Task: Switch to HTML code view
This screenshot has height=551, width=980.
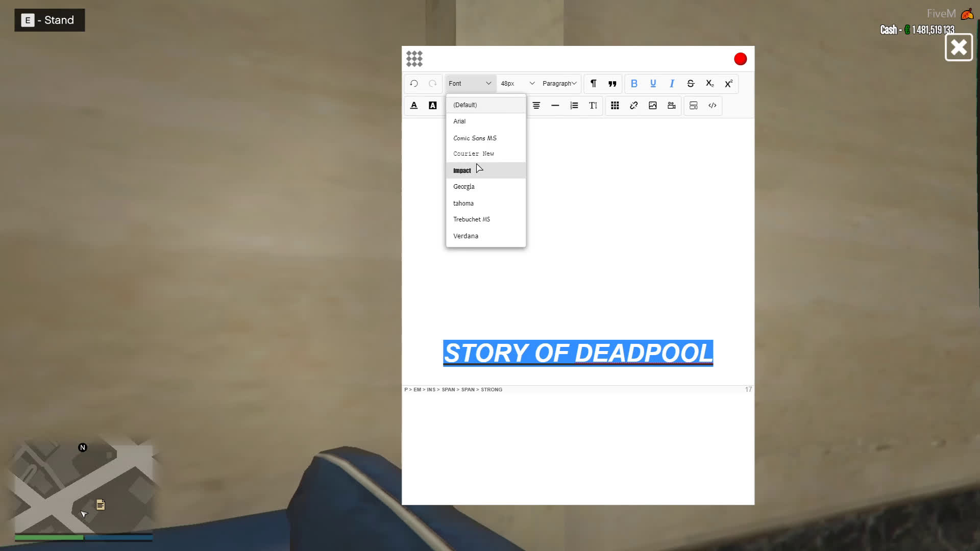Action: pyautogui.click(x=713, y=106)
